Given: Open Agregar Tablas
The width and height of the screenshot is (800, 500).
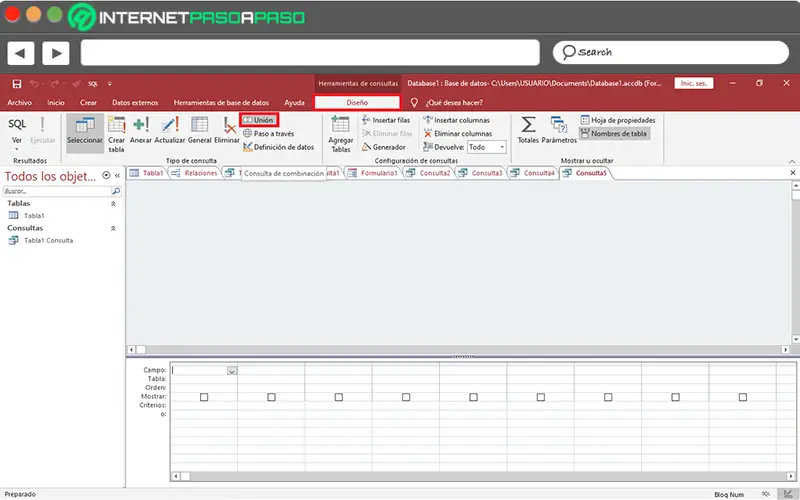Looking at the screenshot, I should [341, 134].
